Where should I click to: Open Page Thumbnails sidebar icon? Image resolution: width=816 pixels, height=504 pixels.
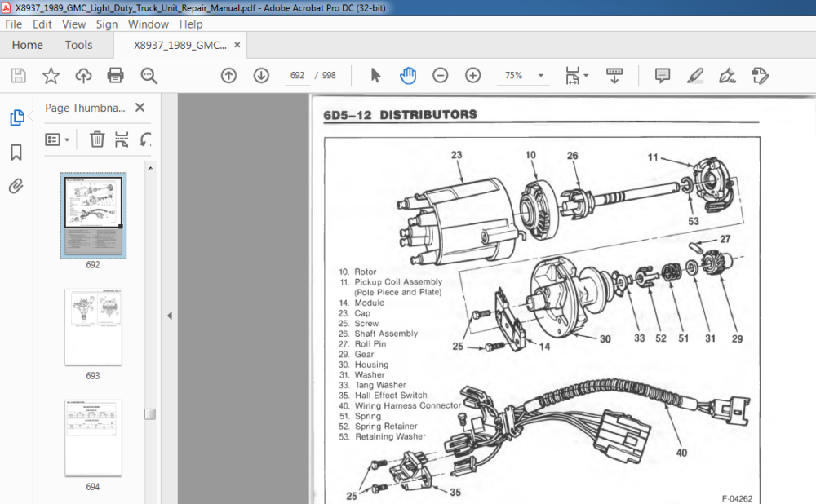pyautogui.click(x=16, y=117)
